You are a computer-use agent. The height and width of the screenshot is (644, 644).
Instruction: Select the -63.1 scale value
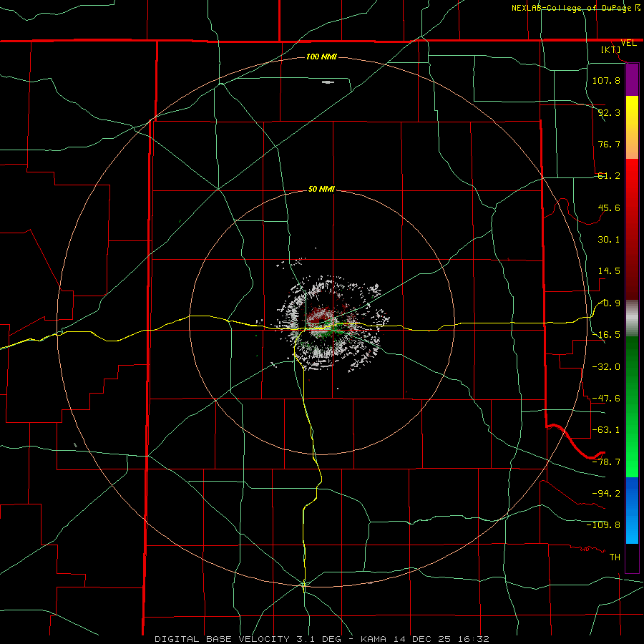click(x=606, y=430)
